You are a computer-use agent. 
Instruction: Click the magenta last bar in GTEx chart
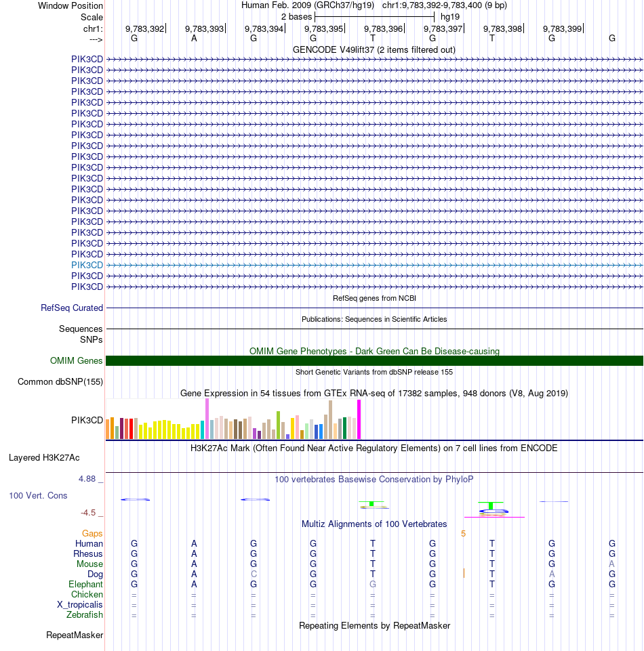(359, 419)
